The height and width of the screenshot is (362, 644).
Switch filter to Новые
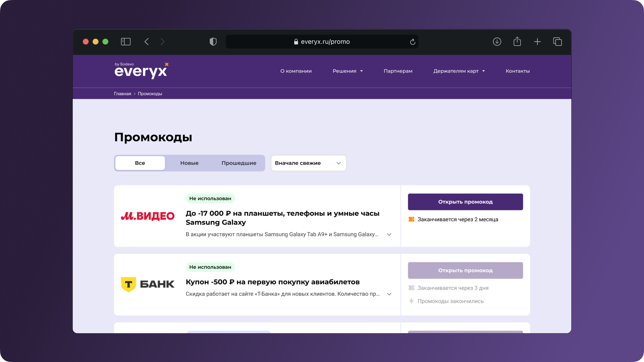pos(189,163)
